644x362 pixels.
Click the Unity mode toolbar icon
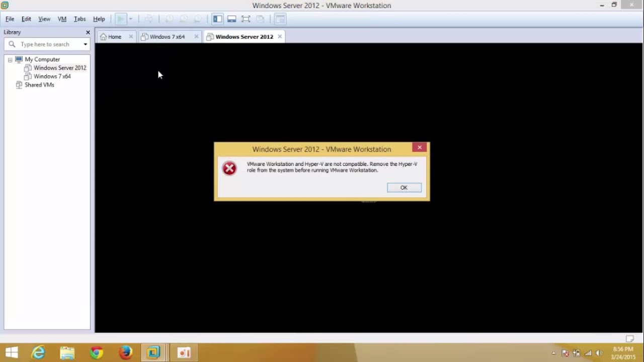coord(260,19)
